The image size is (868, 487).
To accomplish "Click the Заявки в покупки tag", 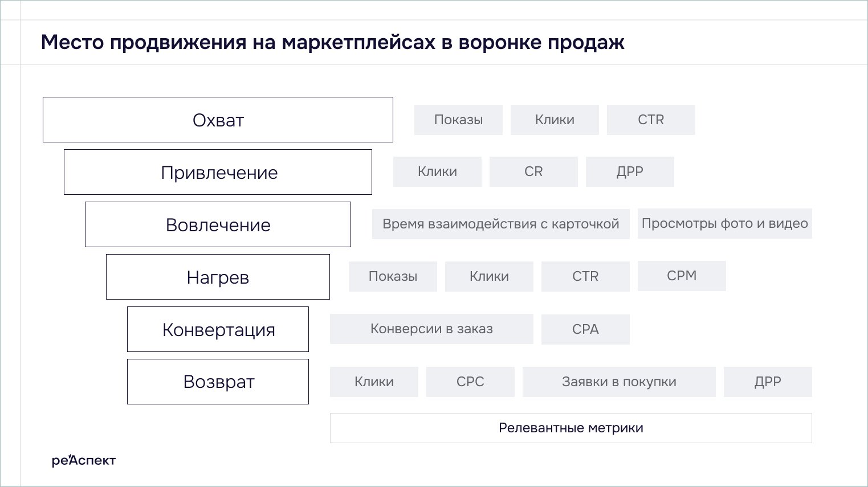I will (x=619, y=382).
